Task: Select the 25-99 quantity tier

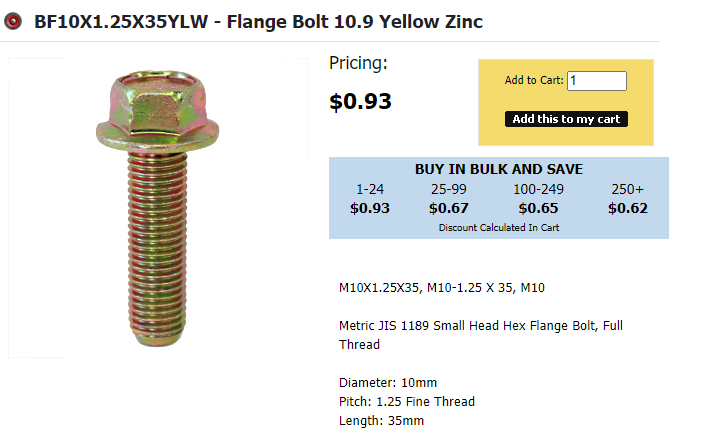Action: click(x=449, y=189)
